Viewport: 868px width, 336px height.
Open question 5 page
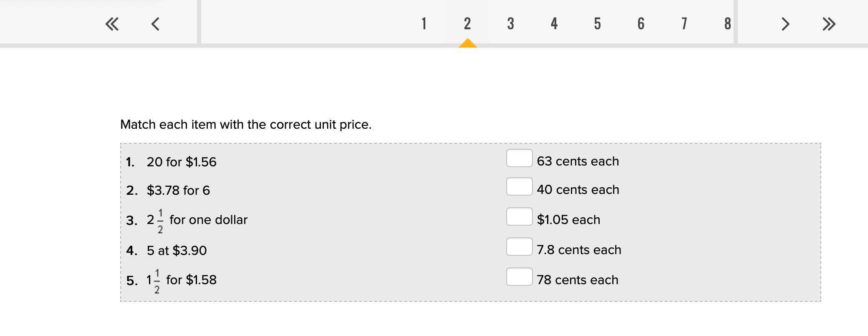point(598,24)
